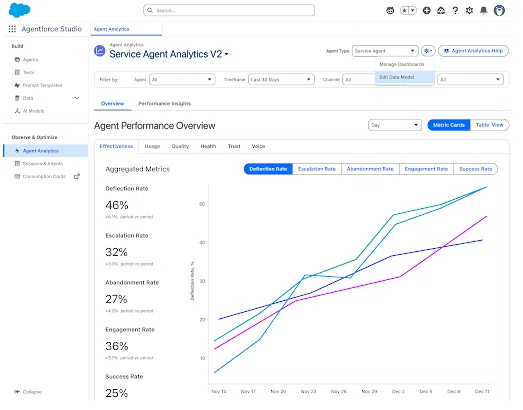This screenshot has height=410, width=523.
Task: Open the global create plus icon
Action: coord(427,11)
